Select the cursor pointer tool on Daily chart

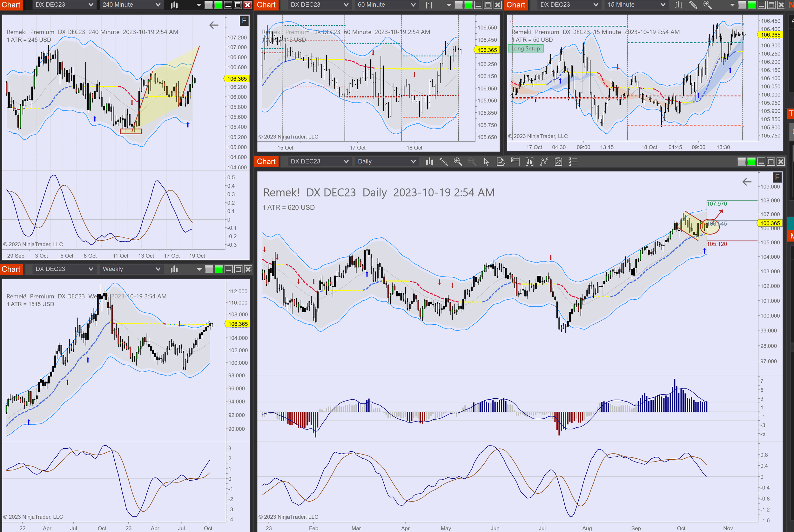(486, 162)
